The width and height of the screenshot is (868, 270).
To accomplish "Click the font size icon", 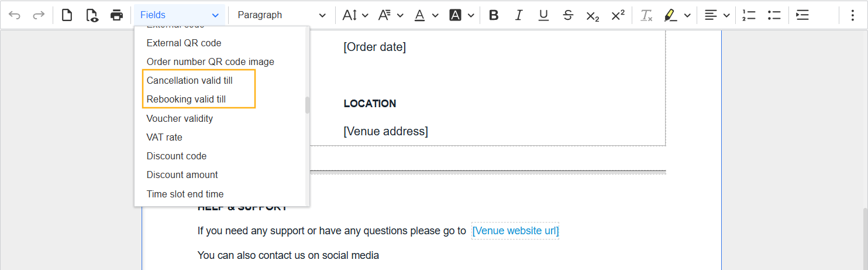I will [350, 15].
